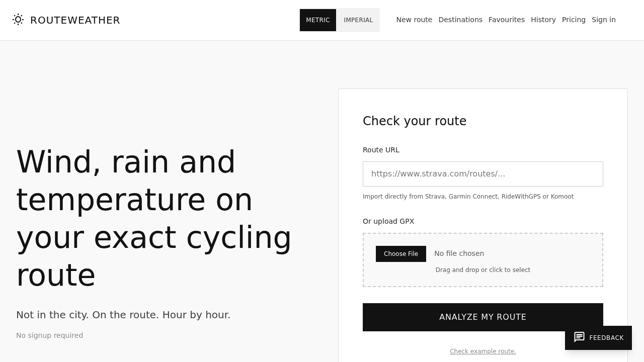Click the Sign in link

point(604,20)
